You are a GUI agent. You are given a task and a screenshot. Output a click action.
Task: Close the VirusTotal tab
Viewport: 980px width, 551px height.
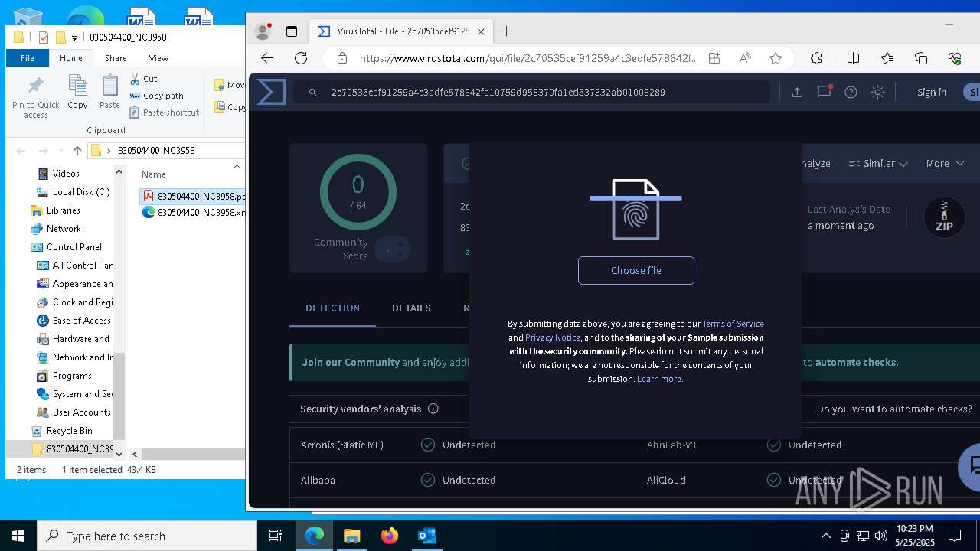[x=481, y=31]
